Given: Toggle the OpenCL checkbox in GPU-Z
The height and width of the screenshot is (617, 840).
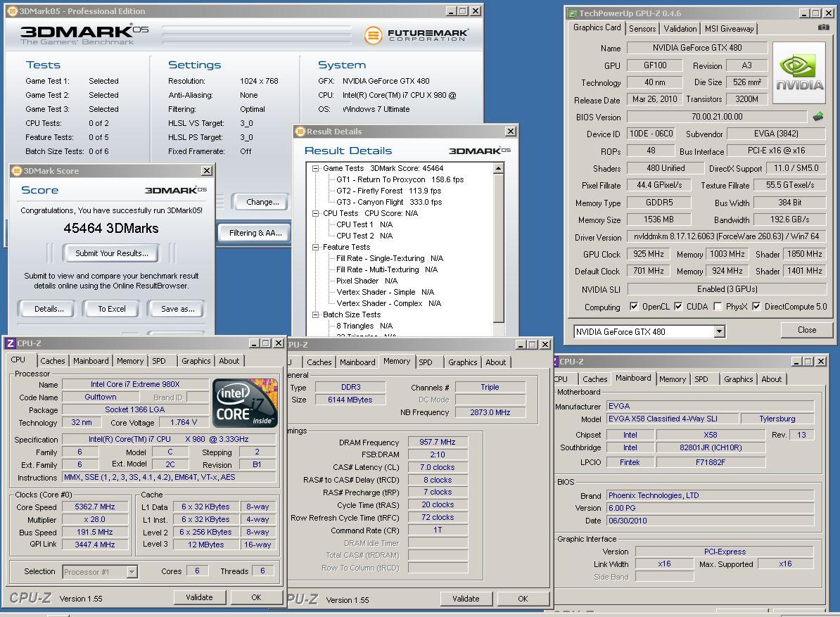Looking at the screenshot, I should click(x=634, y=306).
